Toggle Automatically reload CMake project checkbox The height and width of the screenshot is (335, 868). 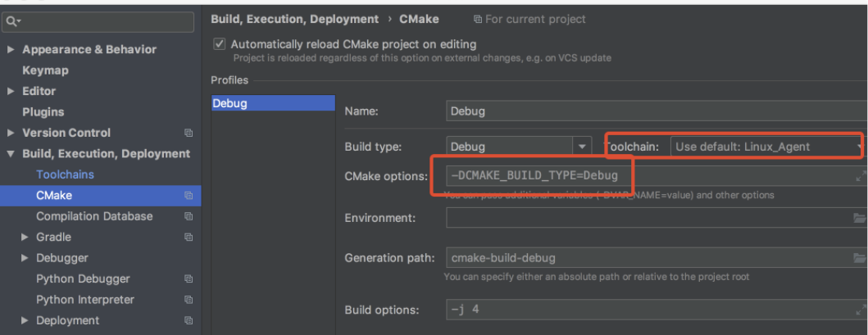(219, 44)
